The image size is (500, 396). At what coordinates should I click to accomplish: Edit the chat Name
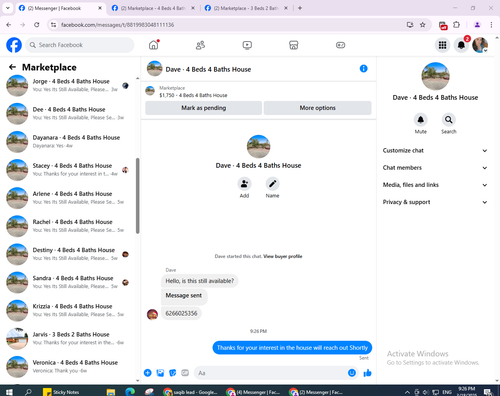[x=272, y=184]
